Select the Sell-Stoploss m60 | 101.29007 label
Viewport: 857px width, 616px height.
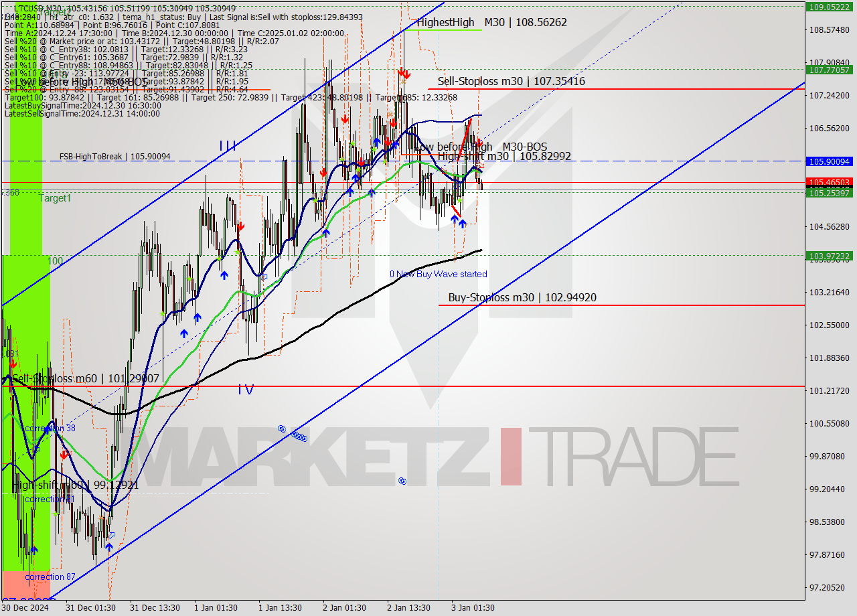[x=86, y=378]
